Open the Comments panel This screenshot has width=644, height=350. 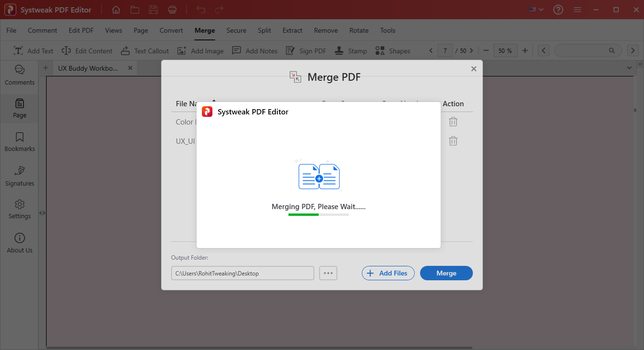[x=19, y=75]
